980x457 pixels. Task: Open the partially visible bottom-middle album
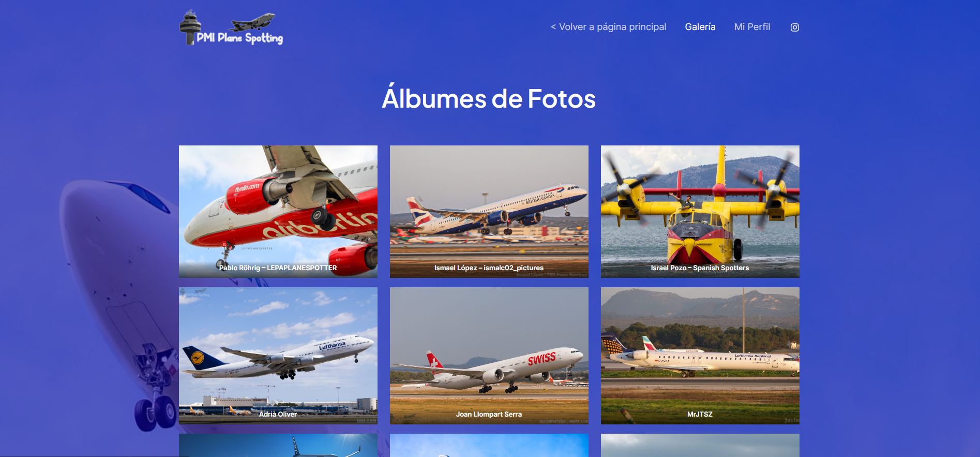tap(489, 445)
